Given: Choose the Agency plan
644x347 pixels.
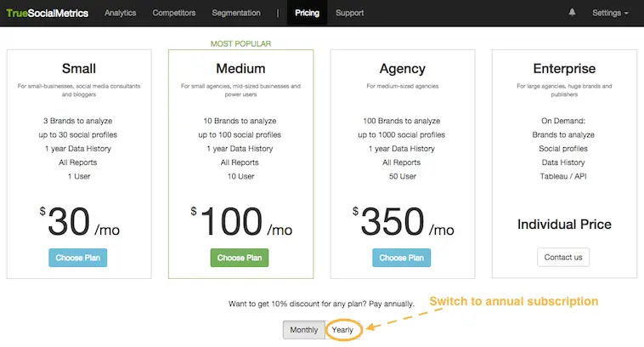Looking at the screenshot, I should (x=401, y=258).
